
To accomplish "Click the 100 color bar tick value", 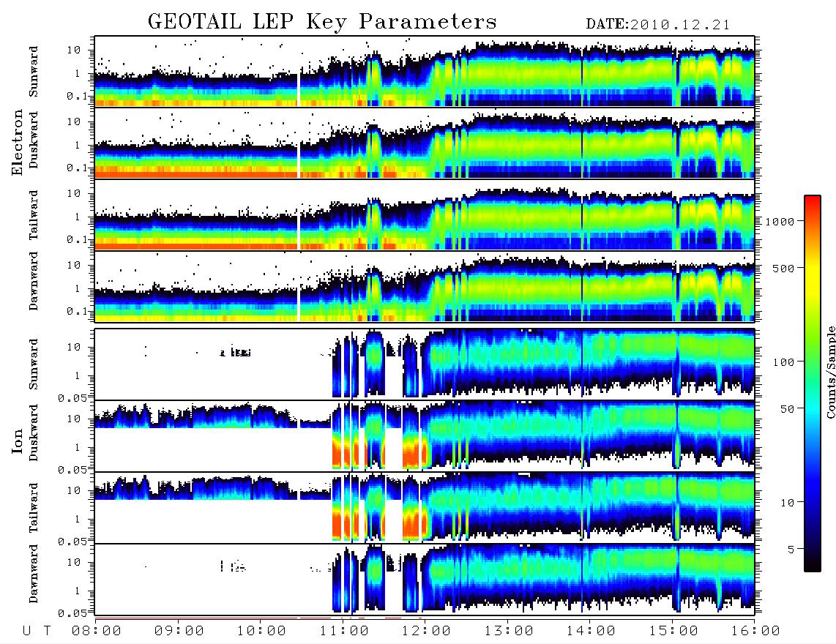I will click(783, 362).
